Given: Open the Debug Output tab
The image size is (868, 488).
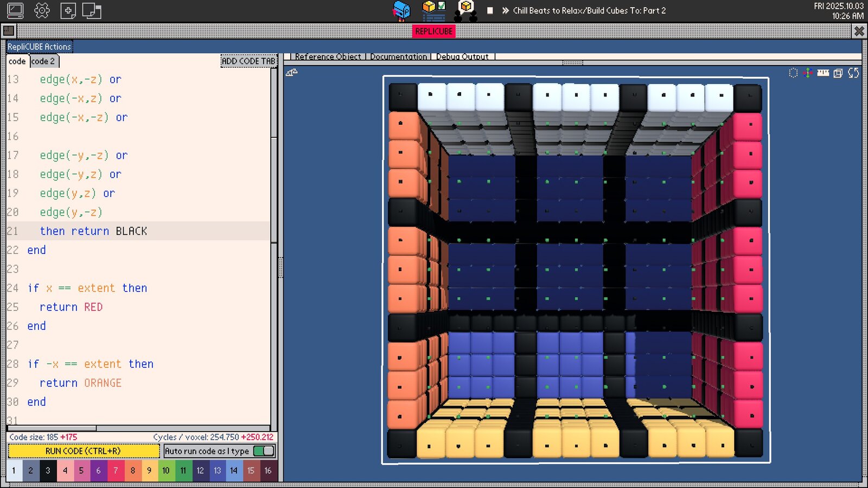Looking at the screenshot, I should [x=462, y=56].
